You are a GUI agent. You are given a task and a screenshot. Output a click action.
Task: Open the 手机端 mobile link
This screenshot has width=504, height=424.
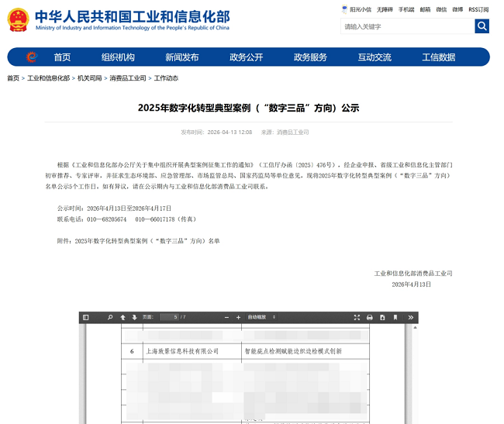click(406, 9)
